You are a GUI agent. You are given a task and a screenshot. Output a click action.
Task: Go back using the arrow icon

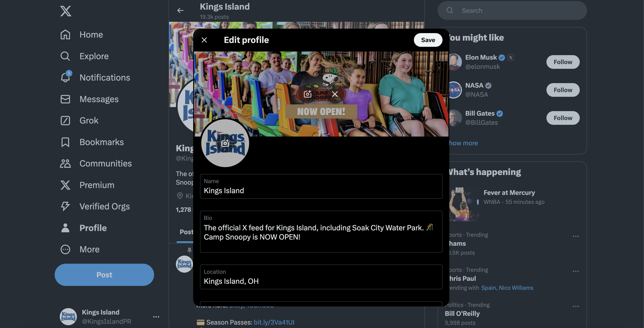180,10
